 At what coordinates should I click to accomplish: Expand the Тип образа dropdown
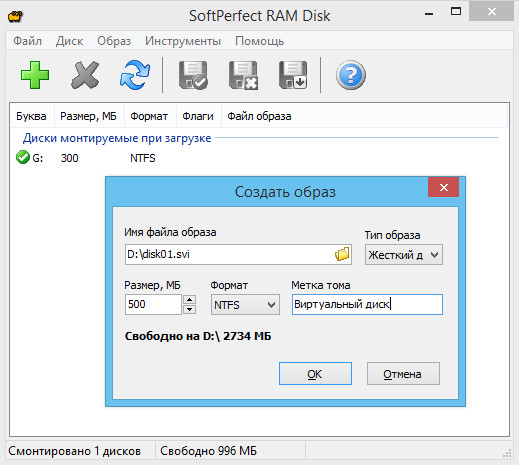pyautogui.click(x=404, y=255)
